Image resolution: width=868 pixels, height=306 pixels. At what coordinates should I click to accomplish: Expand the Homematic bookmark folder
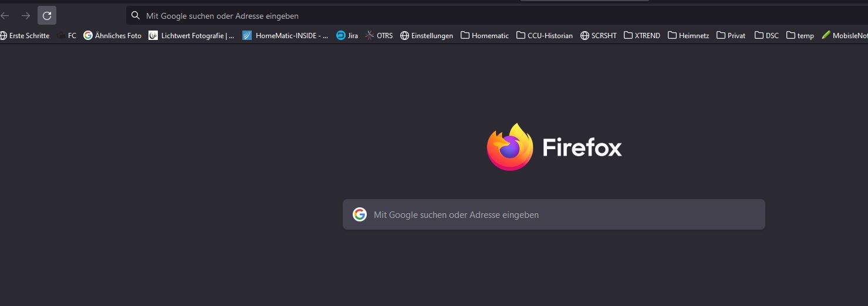[485, 35]
